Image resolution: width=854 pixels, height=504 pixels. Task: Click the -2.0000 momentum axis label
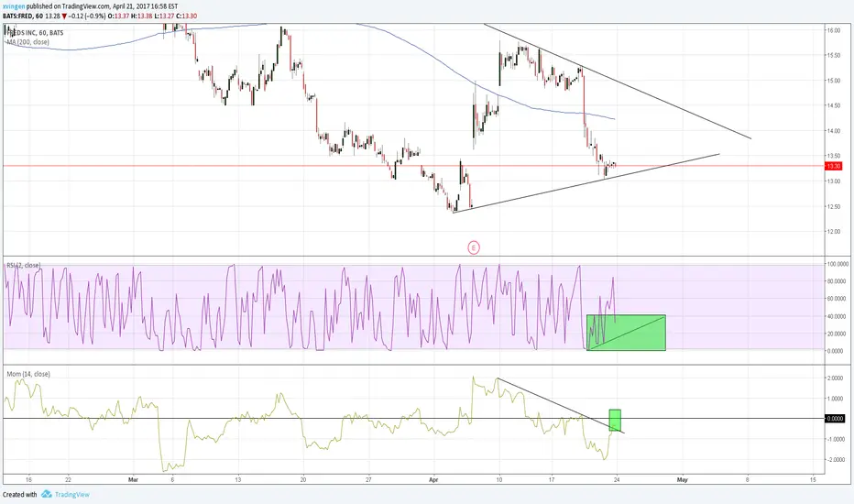[835, 460]
